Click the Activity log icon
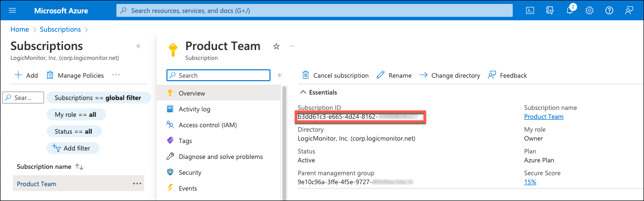 point(170,109)
